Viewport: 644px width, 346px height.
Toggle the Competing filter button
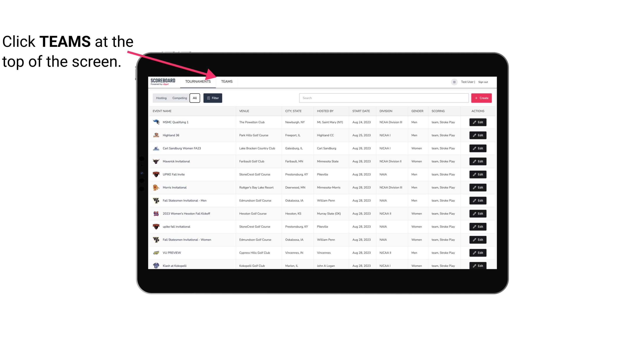pos(179,98)
